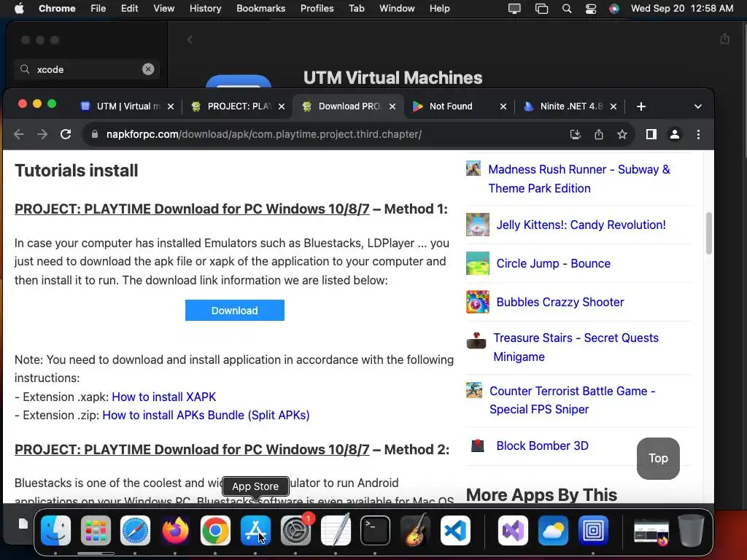Expand Chrome's tab search chevron
Screen dimensions: 747x560
698,106
